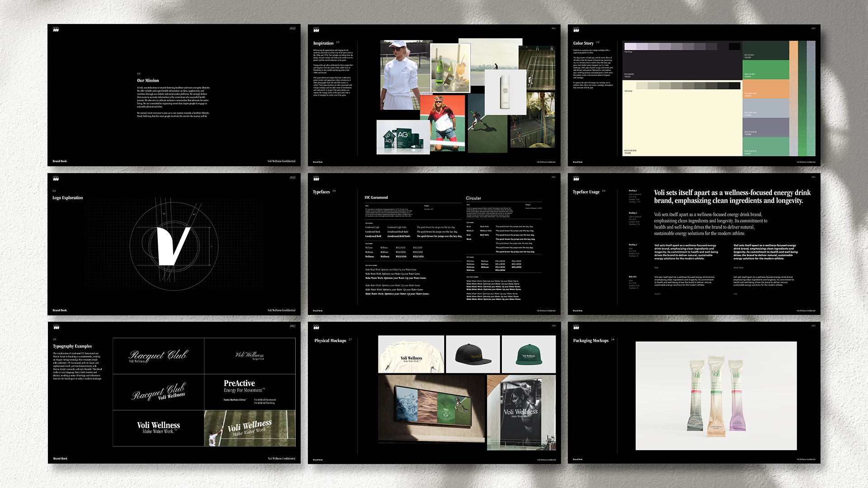Click the ITC Garamond typeface title
The width and height of the screenshot is (868, 488).
coord(376,197)
